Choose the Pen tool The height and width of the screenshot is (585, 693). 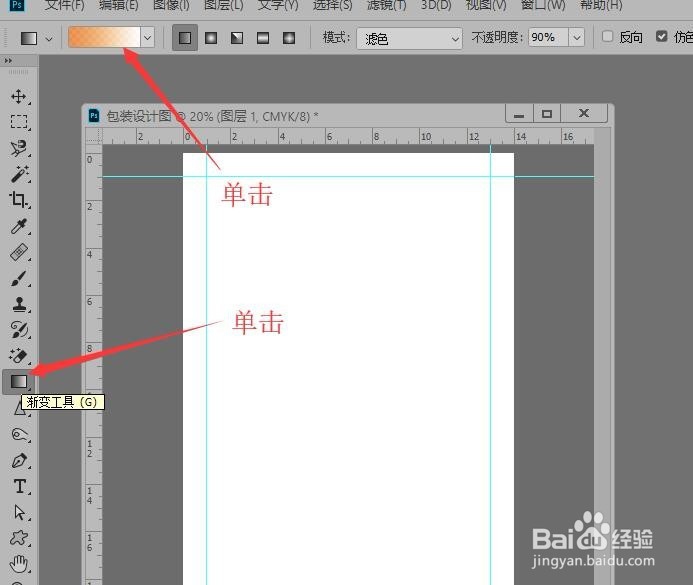coord(19,460)
